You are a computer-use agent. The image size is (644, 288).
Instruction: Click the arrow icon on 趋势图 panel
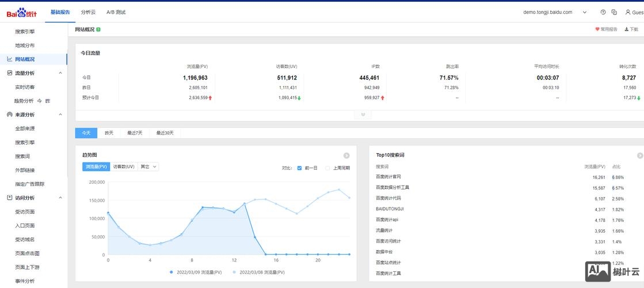346,156
